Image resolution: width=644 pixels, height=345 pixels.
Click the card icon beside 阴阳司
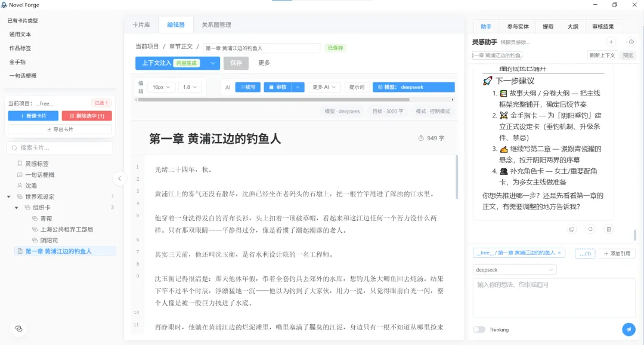(35, 240)
